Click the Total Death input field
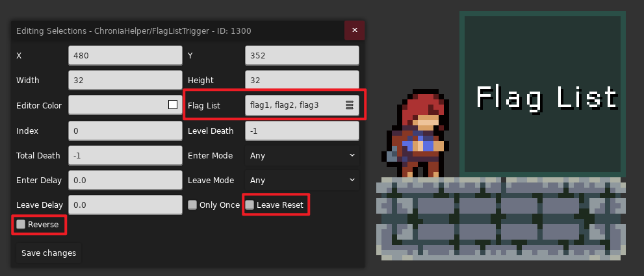This screenshot has width=644, height=276. coord(125,156)
